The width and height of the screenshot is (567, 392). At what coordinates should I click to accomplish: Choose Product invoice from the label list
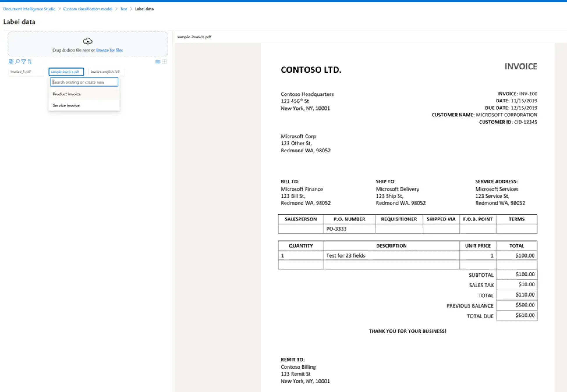coord(84,94)
